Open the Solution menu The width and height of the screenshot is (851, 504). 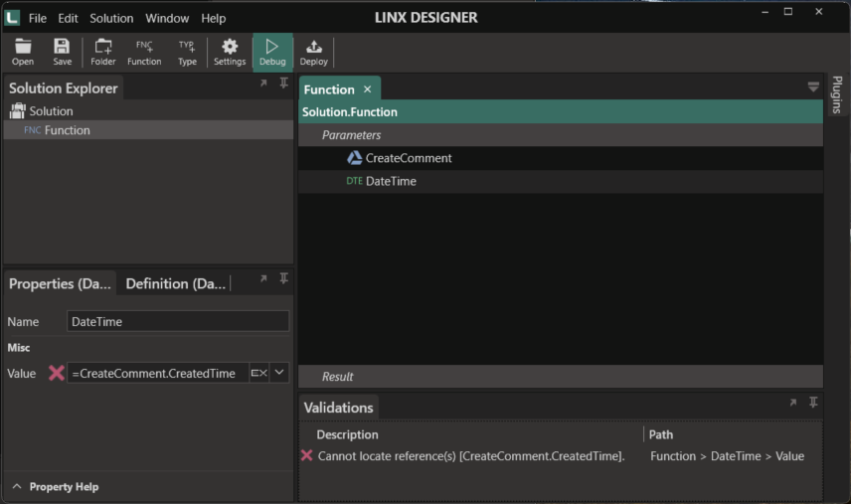111,19
